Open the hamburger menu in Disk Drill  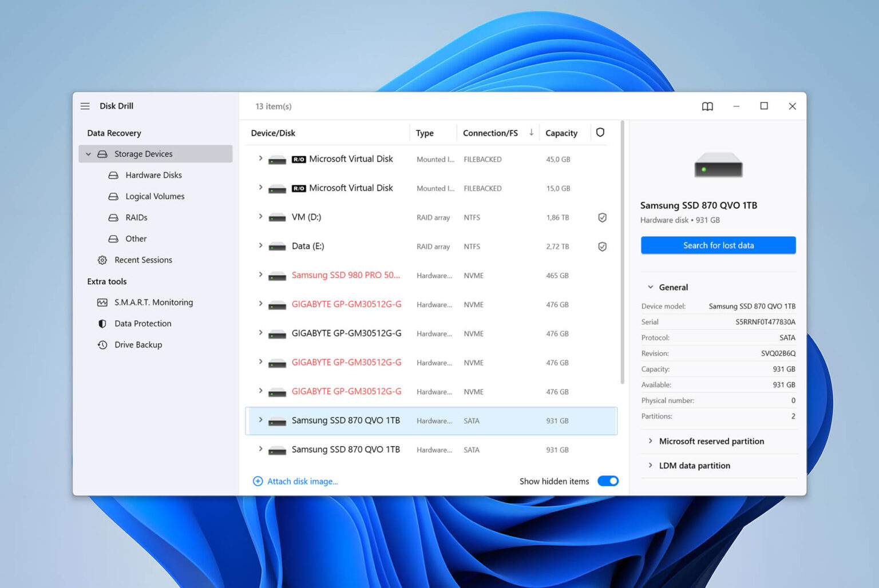click(x=85, y=106)
